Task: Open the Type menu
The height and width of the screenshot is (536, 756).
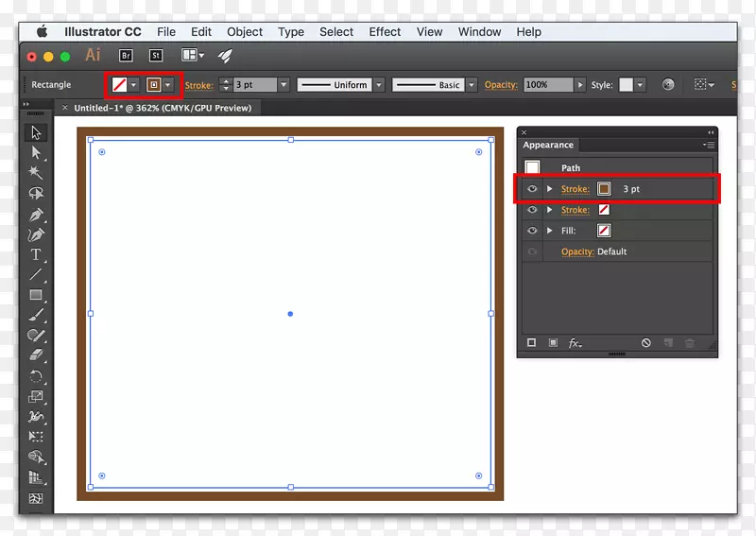Action: click(291, 32)
